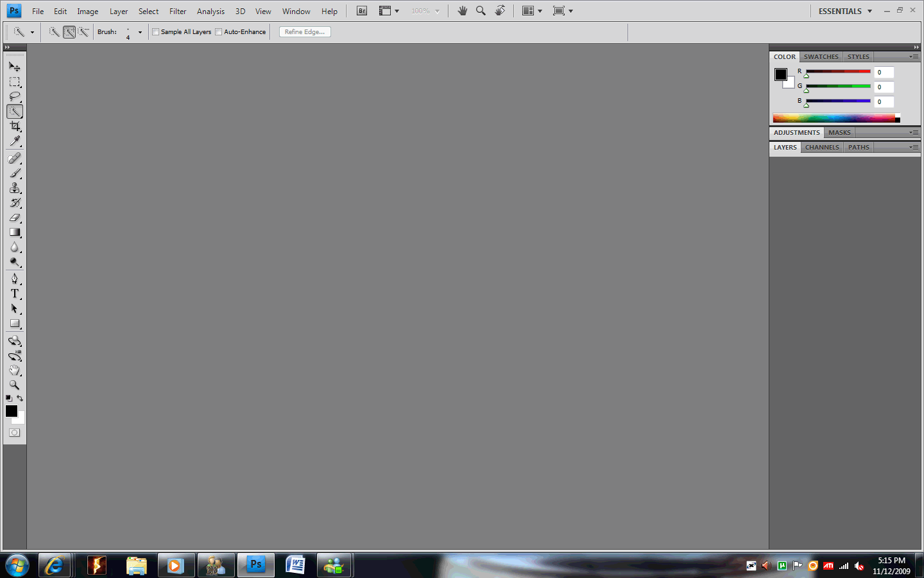Viewport: 924px width, 578px height.
Task: Click the Refine Edge button
Action: coord(305,32)
